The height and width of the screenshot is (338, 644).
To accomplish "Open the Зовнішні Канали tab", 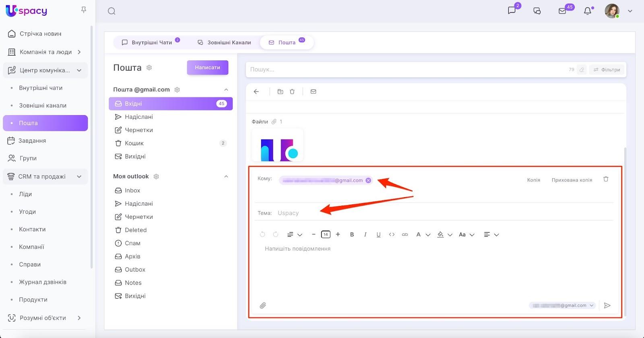I will pos(225,42).
